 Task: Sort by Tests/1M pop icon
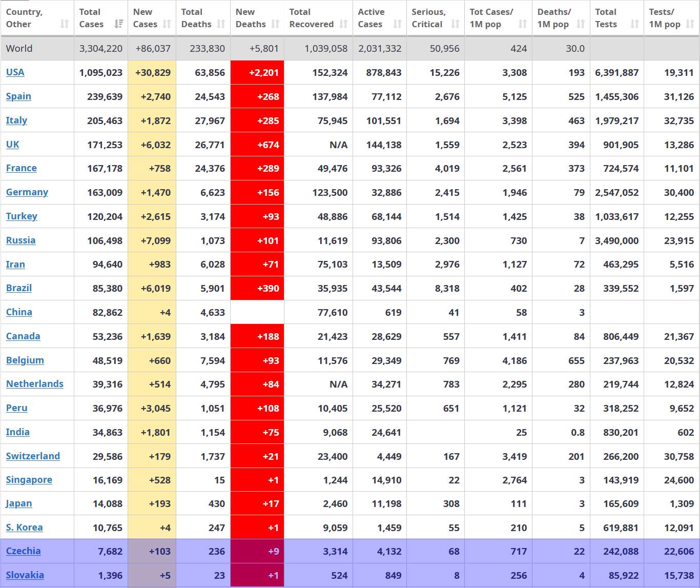click(x=690, y=24)
